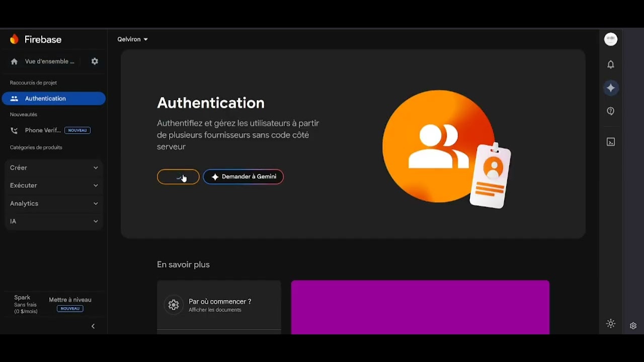Open the Qelviron project selector dropdown
The width and height of the screenshot is (644, 362).
(132, 39)
